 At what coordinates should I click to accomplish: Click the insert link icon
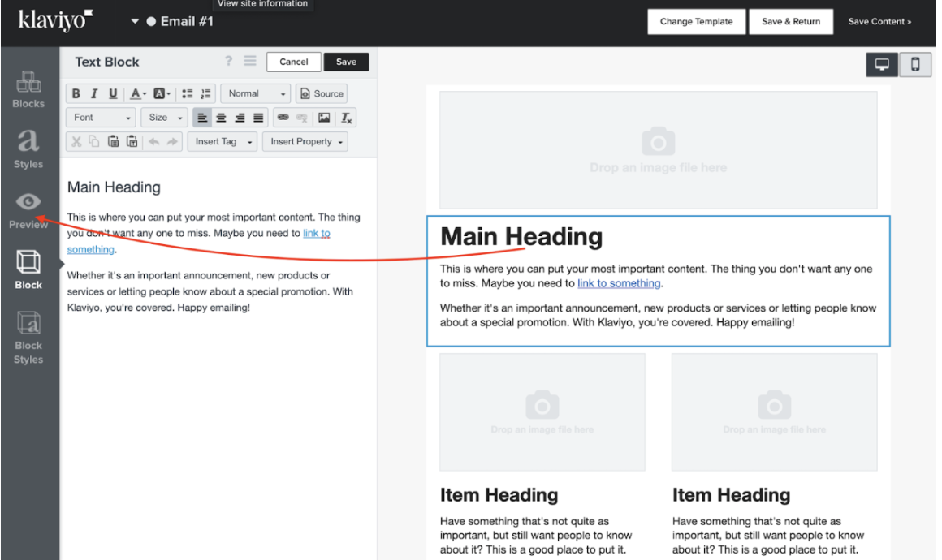pos(283,118)
